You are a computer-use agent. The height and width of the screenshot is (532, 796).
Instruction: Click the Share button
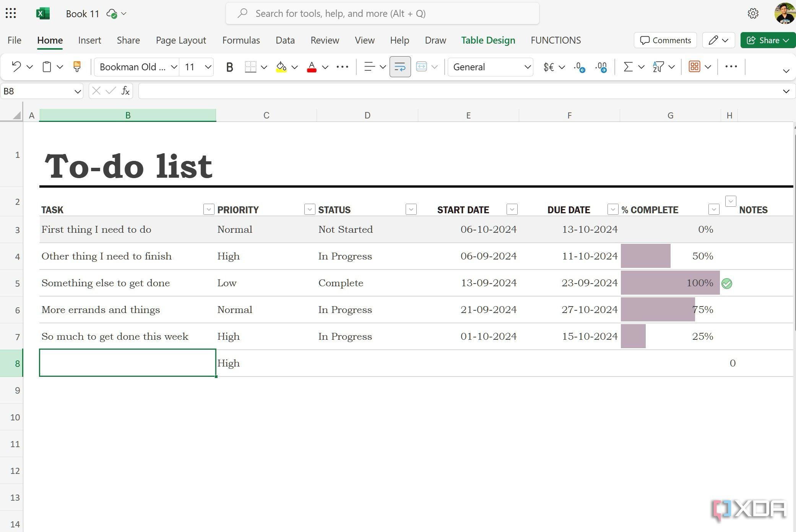pos(767,41)
